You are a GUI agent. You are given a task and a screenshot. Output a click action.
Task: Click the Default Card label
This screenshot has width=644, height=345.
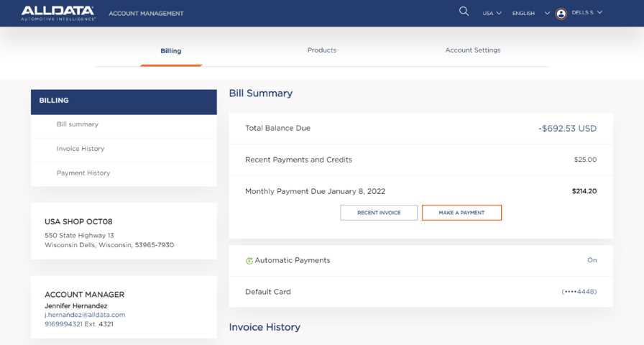[x=268, y=292]
